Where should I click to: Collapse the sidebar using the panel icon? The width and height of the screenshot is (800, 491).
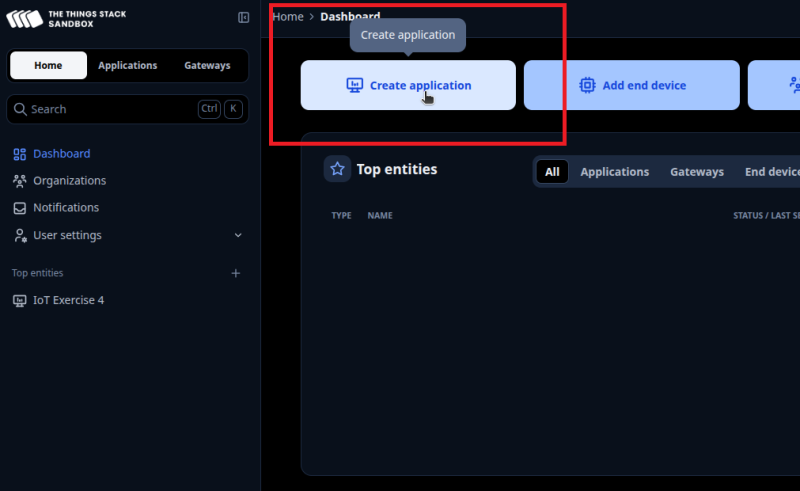click(243, 17)
